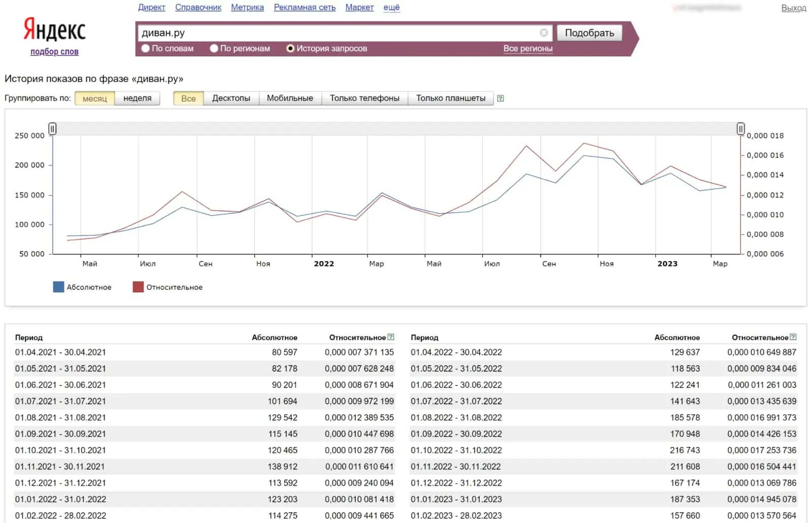Open help icon by right Относительное header
812x523 pixels.
click(x=793, y=337)
